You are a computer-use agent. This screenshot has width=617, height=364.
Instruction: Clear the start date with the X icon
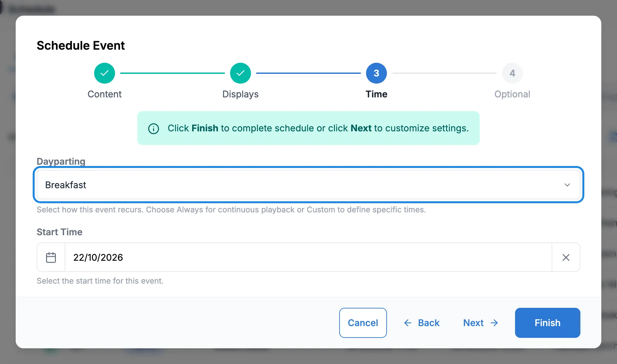click(x=566, y=257)
